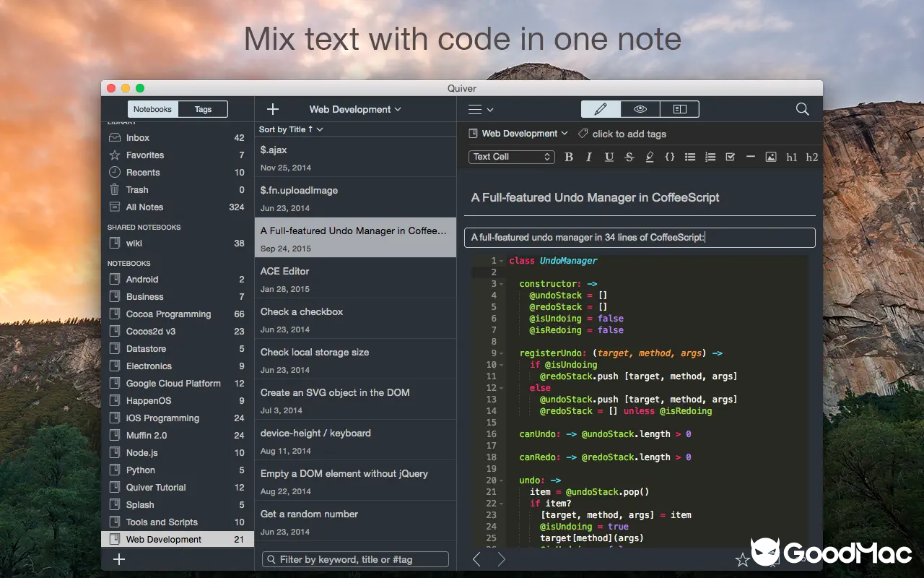Collapse the if item? block at line 22

coord(502,504)
